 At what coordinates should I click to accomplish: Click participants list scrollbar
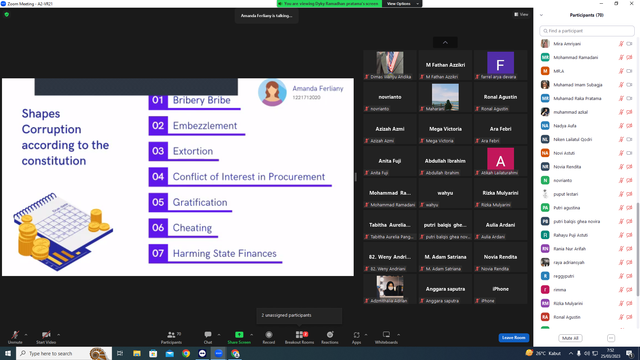click(638, 249)
